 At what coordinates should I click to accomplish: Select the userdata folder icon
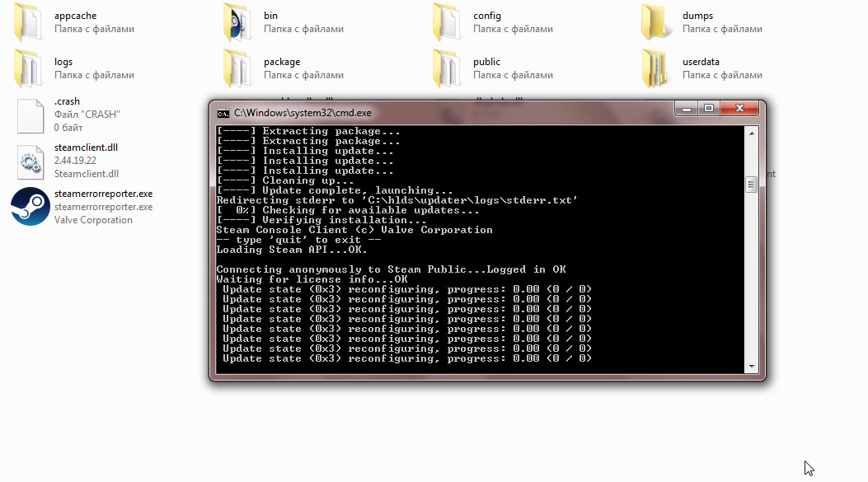pyautogui.click(x=655, y=68)
